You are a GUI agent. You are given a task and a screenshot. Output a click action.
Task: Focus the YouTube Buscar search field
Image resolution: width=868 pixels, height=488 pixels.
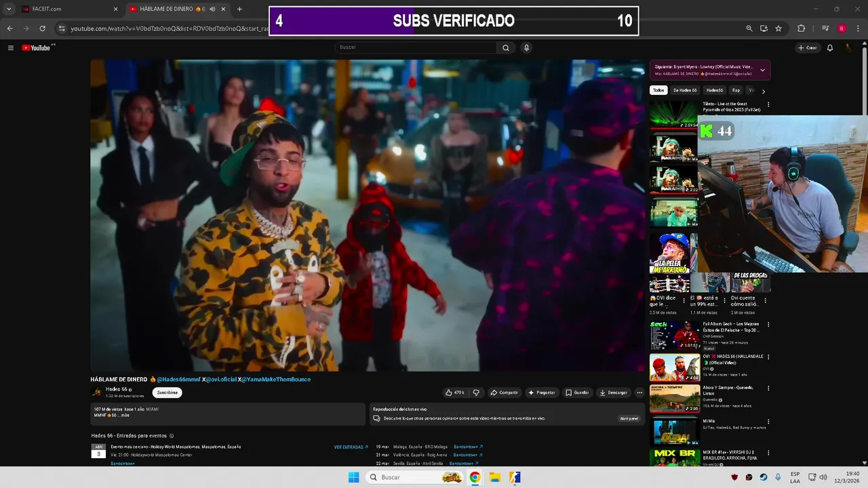pos(416,47)
